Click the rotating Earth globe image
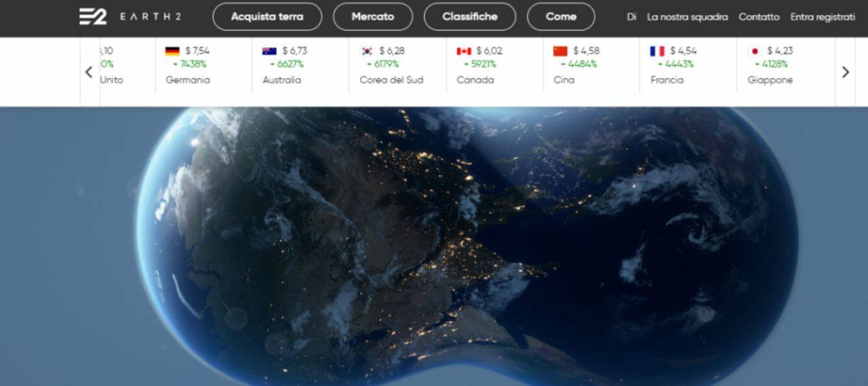868x386 pixels. tap(467, 244)
